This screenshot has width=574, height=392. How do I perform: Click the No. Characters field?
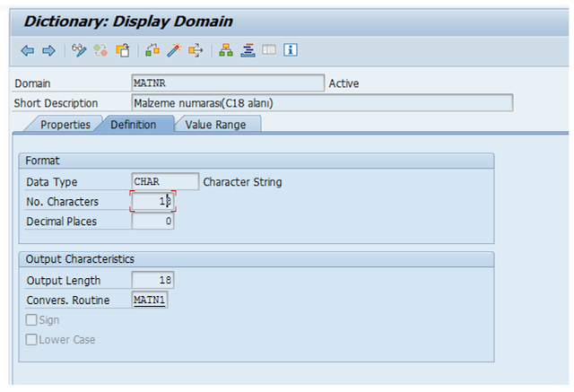coord(152,201)
